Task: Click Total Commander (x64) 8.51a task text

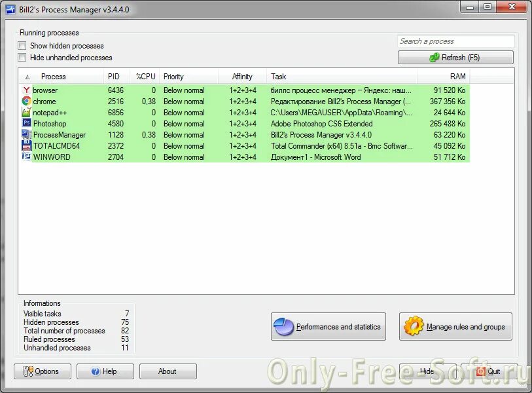Action: tap(342, 146)
